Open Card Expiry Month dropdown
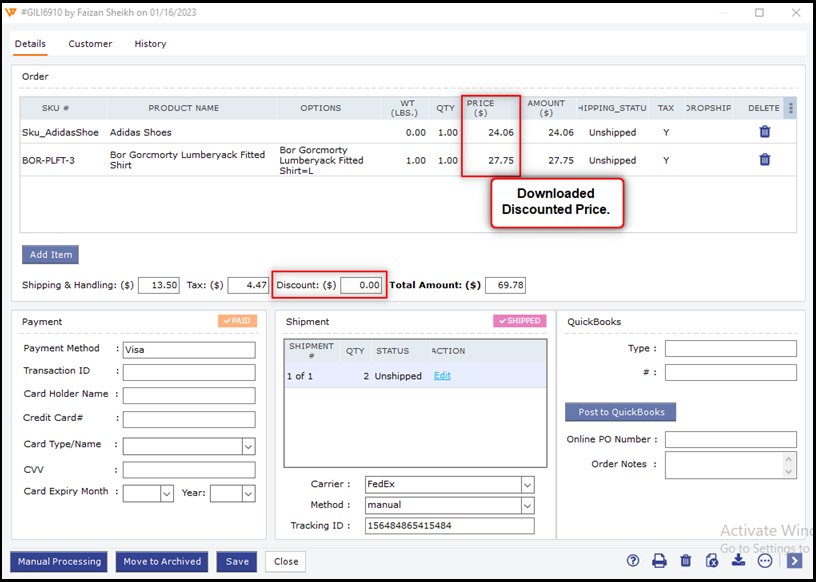The height and width of the screenshot is (582, 816). 166,493
